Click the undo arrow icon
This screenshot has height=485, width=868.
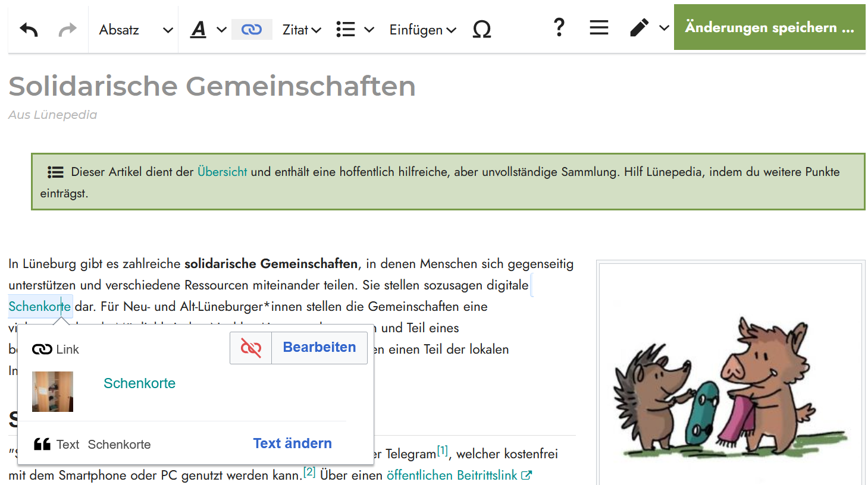(29, 29)
